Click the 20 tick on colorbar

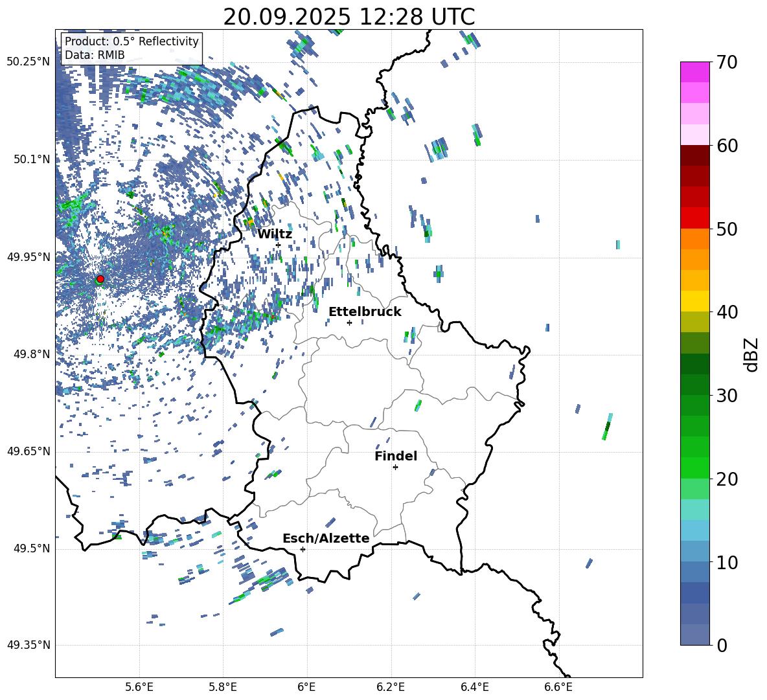727,479
